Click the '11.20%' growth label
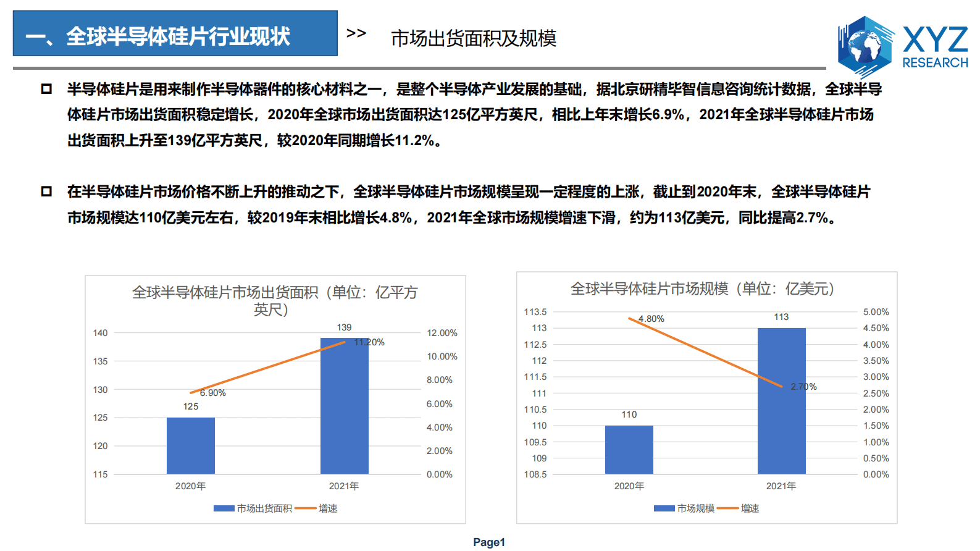The image size is (980, 551). [369, 342]
